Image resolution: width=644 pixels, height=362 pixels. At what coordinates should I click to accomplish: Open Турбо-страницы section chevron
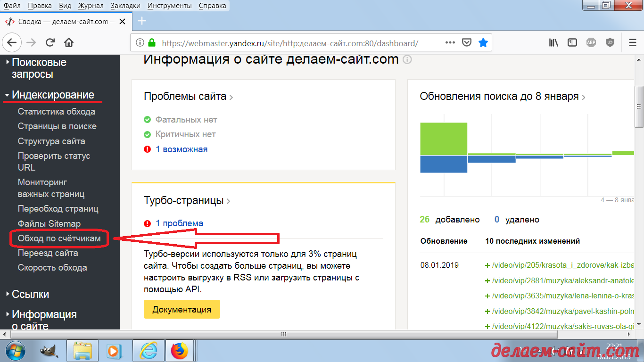pyautogui.click(x=228, y=201)
